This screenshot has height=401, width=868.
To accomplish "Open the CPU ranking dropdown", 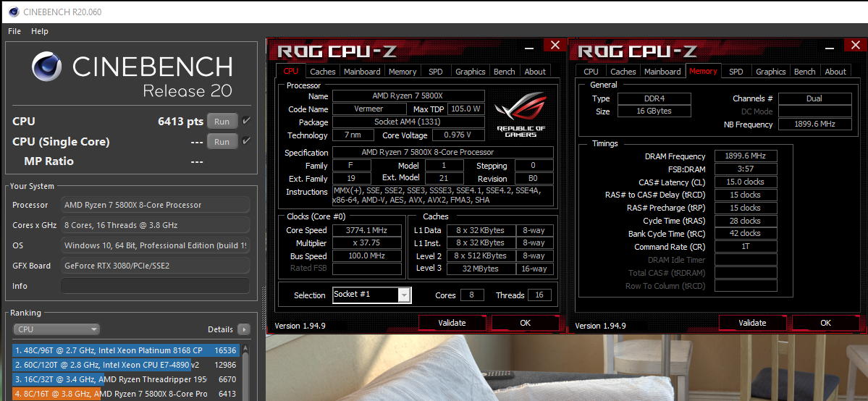I will click(56, 329).
